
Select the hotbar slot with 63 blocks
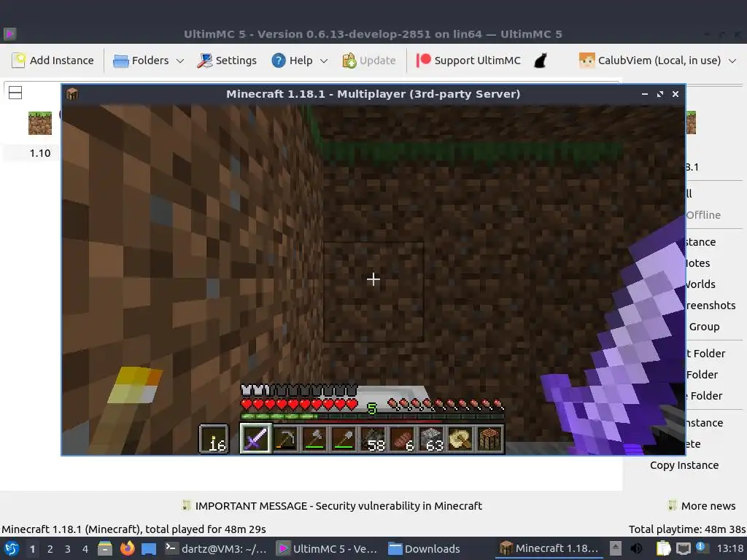coord(432,438)
